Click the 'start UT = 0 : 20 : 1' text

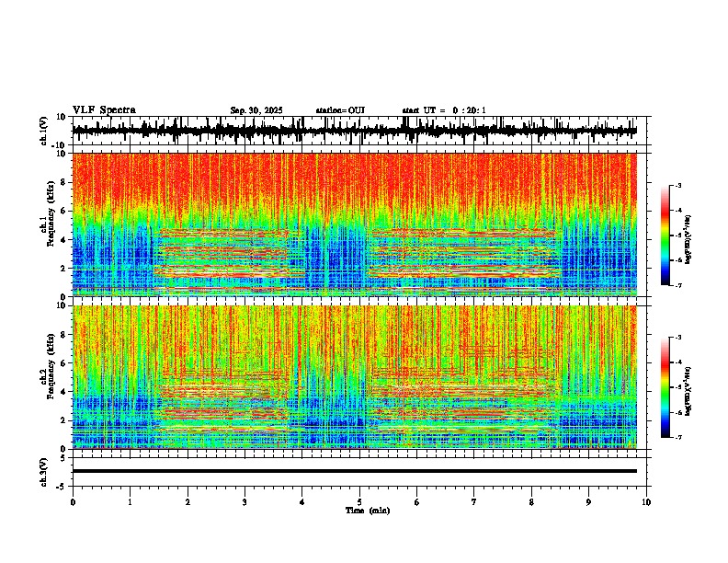coord(444,110)
